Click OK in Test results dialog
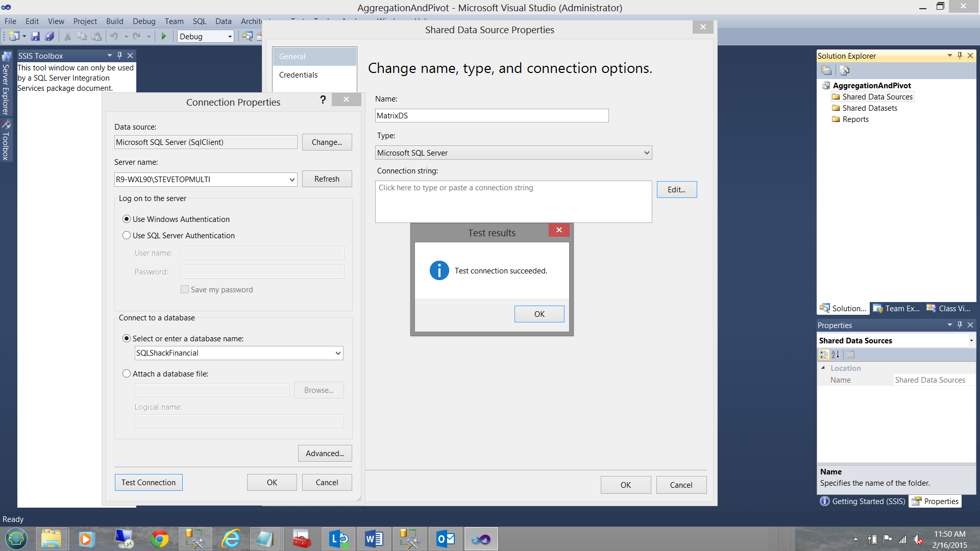The width and height of the screenshot is (980, 551). click(539, 314)
